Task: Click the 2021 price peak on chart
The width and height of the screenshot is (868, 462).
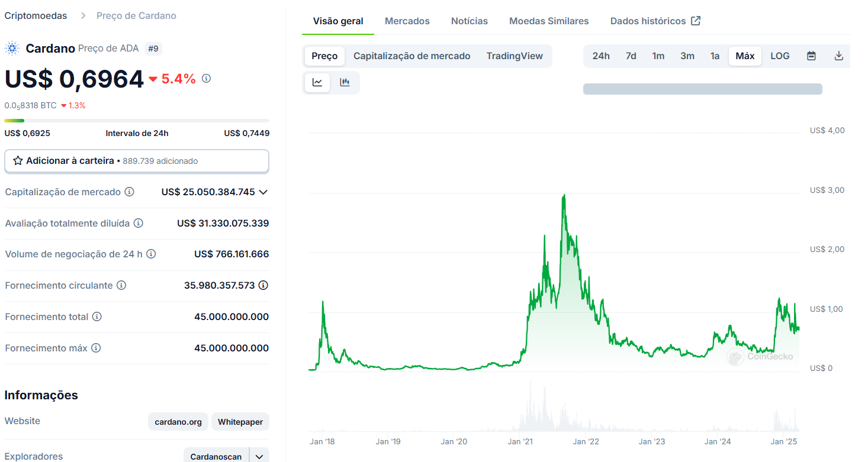Action: coord(564,195)
